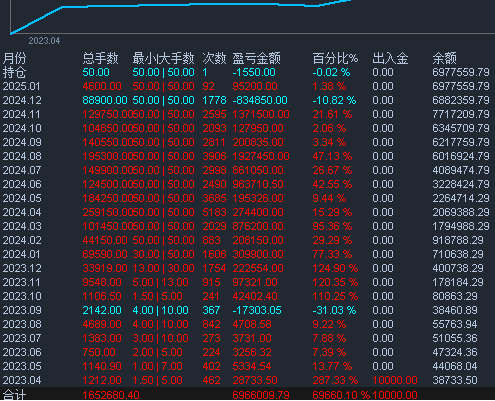The height and width of the screenshot is (401, 495).
Task: Click the 10000.00 deposit in 2023.04 row
Action: click(x=395, y=380)
